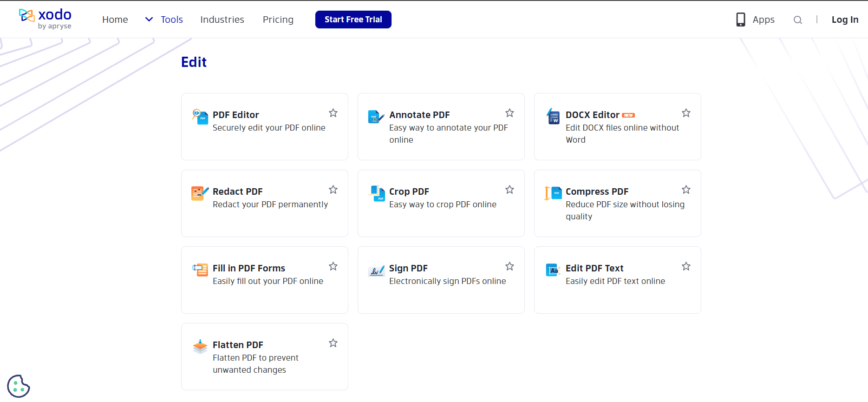Viewport: 868px width, 402px height.
Task: Click 'Securely edit your PDF online' description
Action: point(269,128)
